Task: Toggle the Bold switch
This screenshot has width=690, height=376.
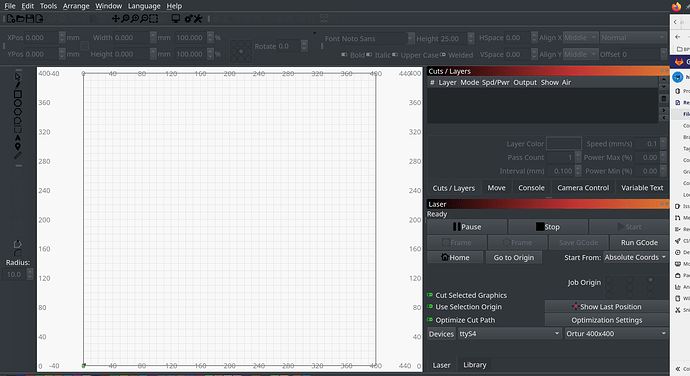Action: tap(344, 55)
